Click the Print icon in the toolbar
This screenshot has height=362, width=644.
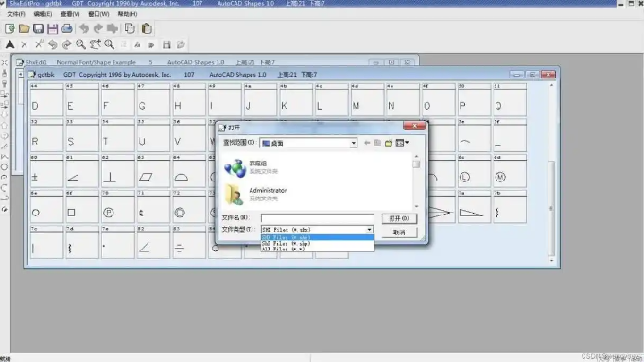pos(67,28)
